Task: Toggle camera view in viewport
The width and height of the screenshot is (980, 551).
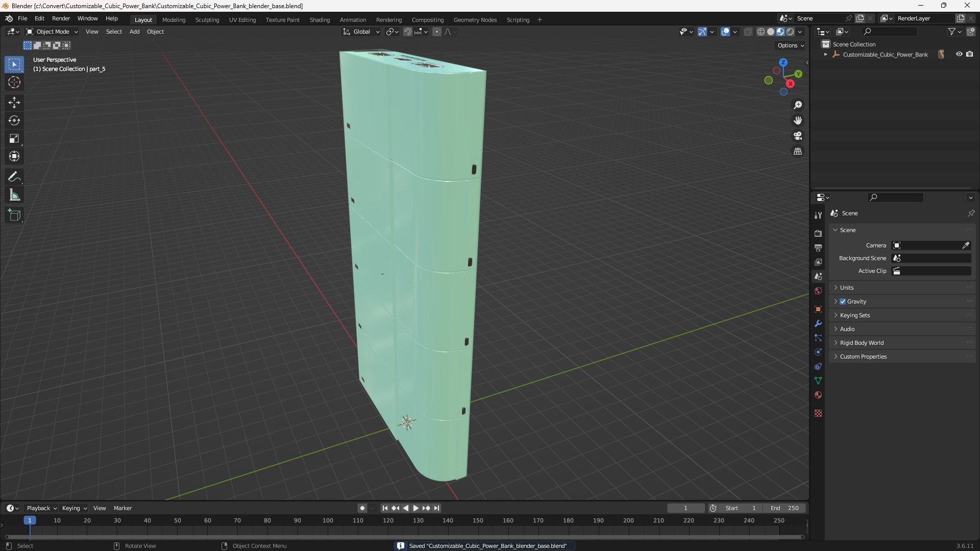Action: 798,136
